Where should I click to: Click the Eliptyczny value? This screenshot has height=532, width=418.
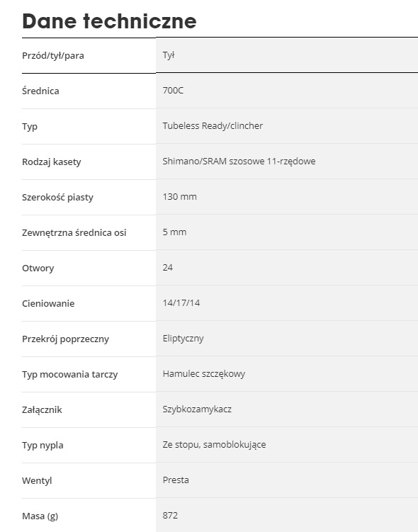(x=183, y=339)
